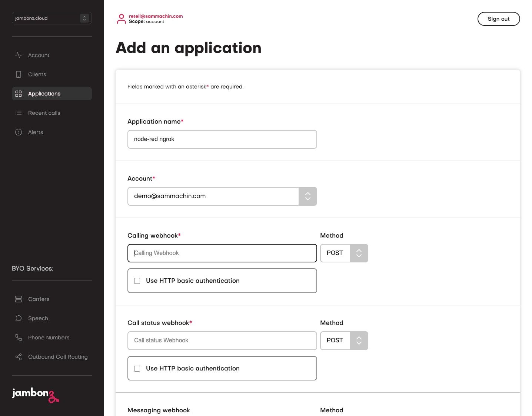Click inside the Application name field
Image resolution: width=532 pixels, height=416 pixels.
pyautogui.click(x=222, y=139)
